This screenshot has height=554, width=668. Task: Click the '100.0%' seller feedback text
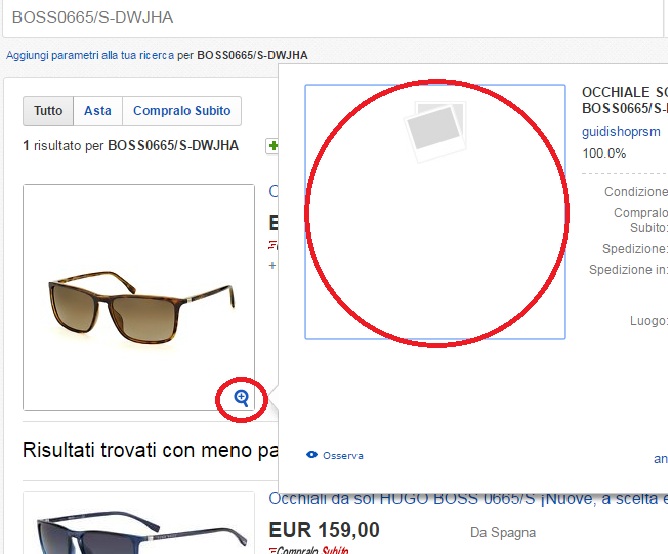pyautogui.click(x=604, y=153)
